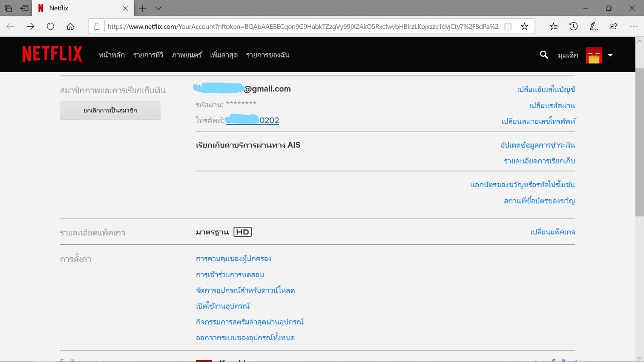644x362 pixels.
Task: Open browser history icon
Action: [574, 26]
